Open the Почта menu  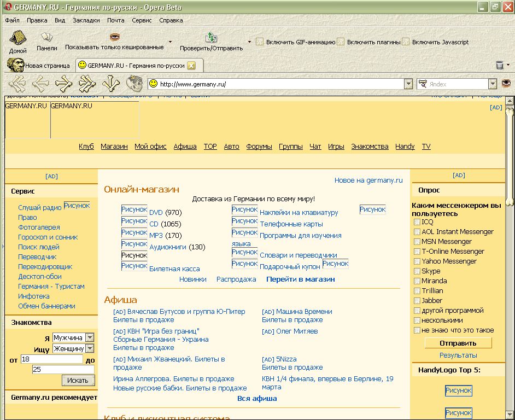tap(115, 20)
